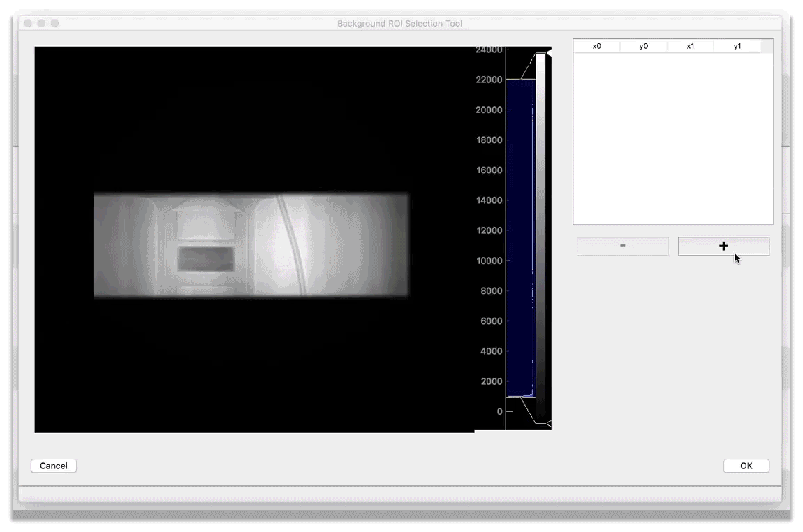Image resolution: width=803 pixels, height=532 pixels.
Task: Click the red close window button
Action: pos(28,23)
